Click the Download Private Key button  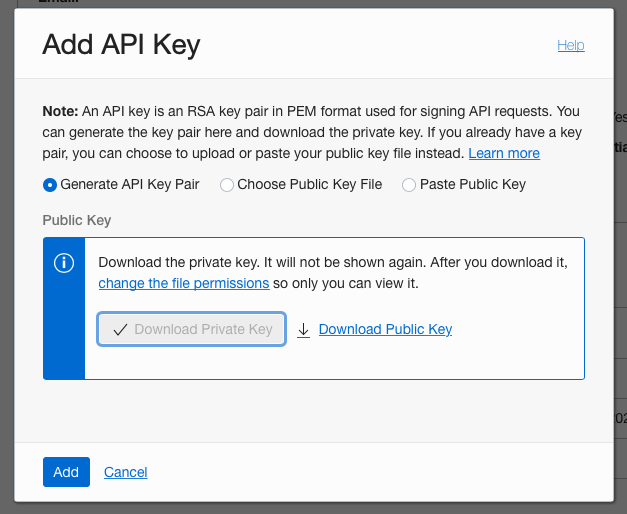192,329
